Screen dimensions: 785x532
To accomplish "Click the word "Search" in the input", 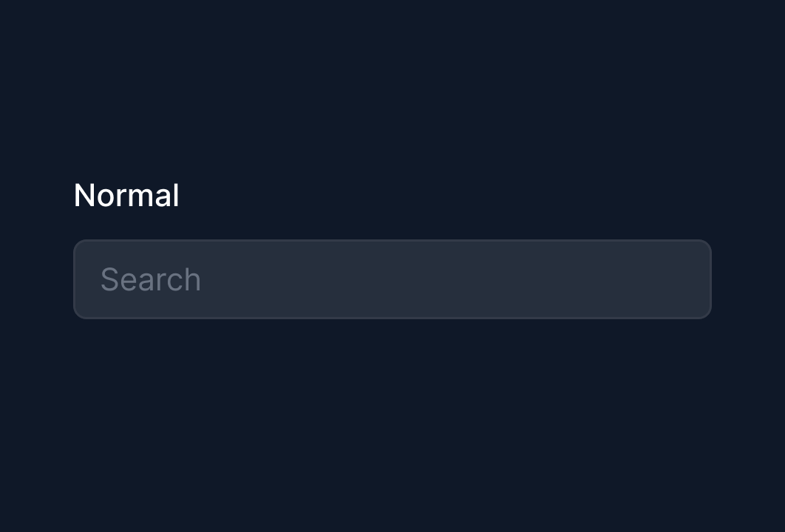I will click(151, 279).
